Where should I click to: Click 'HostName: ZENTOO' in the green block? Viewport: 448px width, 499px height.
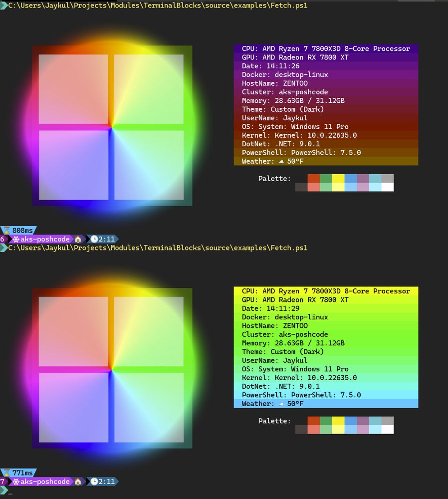pyautogui.click(x=274, y=325)
